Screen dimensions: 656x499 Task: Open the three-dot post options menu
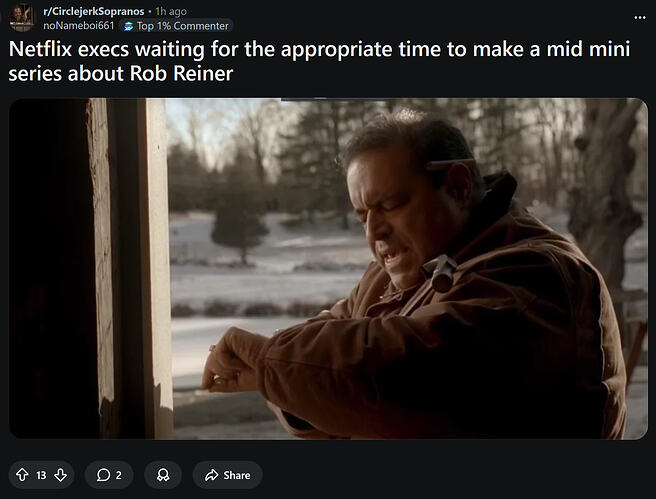click(x=640, y=18)
